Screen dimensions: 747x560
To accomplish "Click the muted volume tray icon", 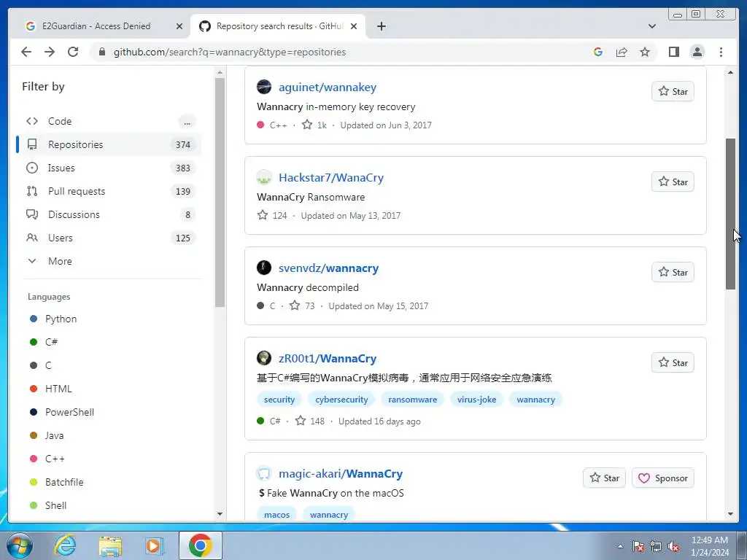I will 673,547.
